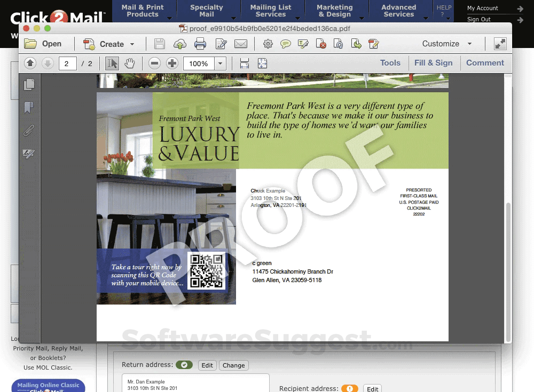The width and height of the screenshot is (534, 392).
Task: Open the Signatures panel
Action: 29,154
